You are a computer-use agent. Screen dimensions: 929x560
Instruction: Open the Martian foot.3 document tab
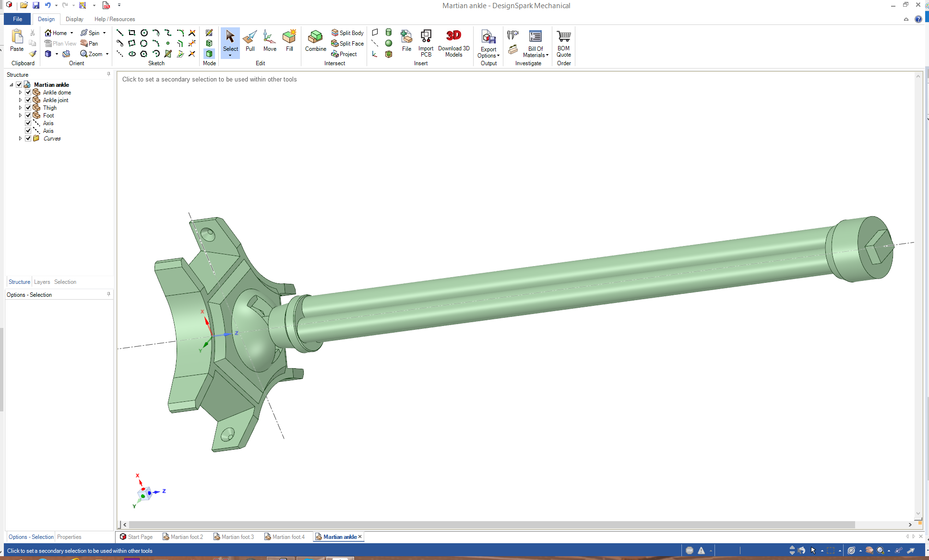[x=234, y=537]
